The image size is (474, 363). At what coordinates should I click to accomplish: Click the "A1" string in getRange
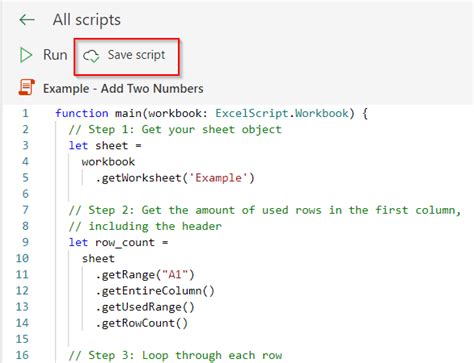tap(175, 275)
